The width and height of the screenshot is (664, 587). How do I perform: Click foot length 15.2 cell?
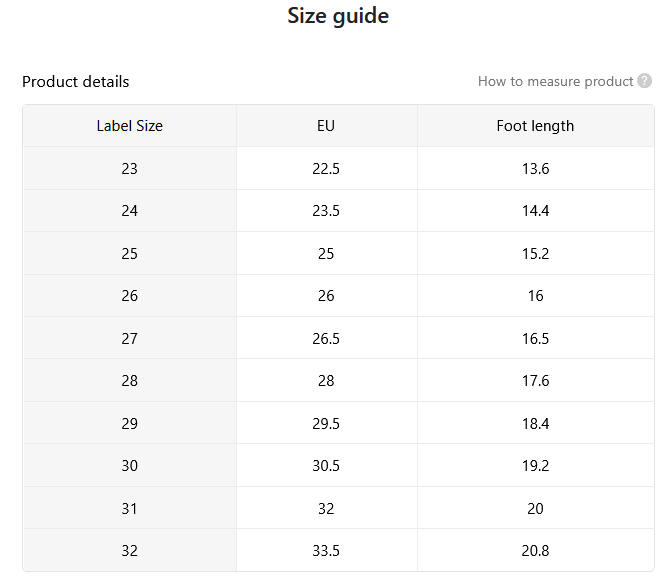click(x=536, y=253)
